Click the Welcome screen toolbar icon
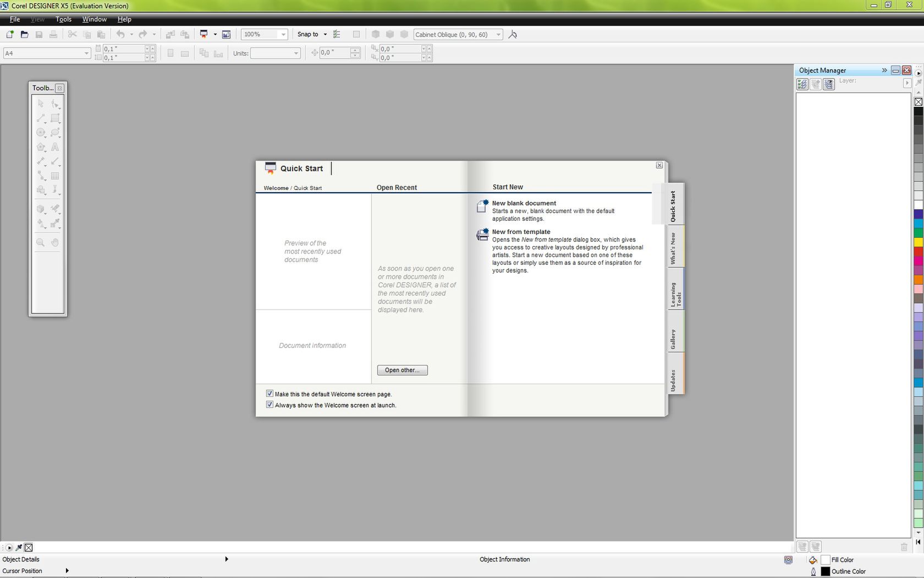924x578 pixels. pyautogui.click(x=226, y=34)
